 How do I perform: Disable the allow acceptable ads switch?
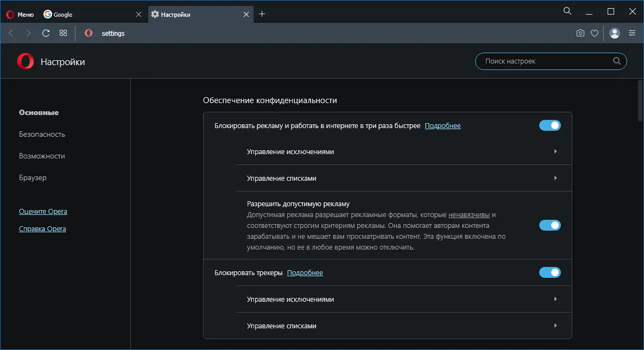point(550,225)
